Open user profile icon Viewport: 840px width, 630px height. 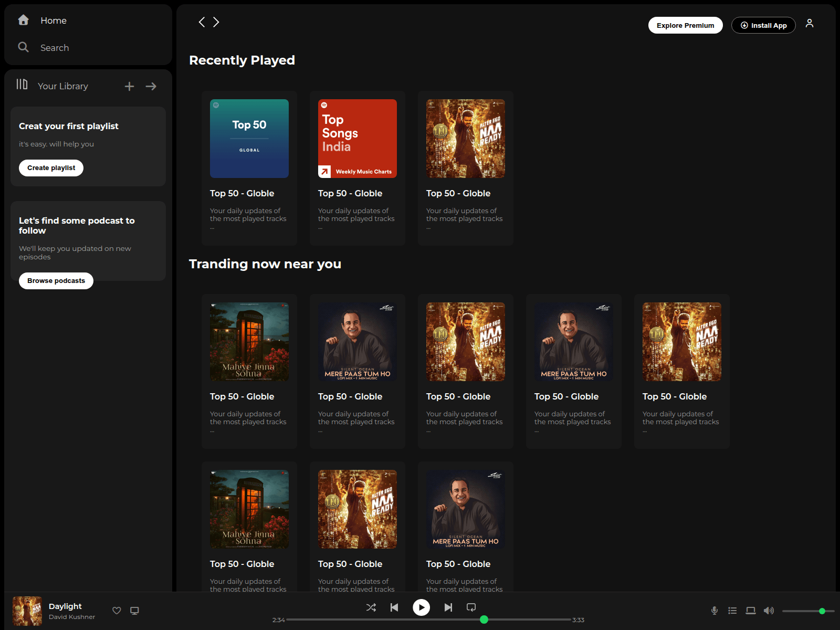(x=810, y=23)
